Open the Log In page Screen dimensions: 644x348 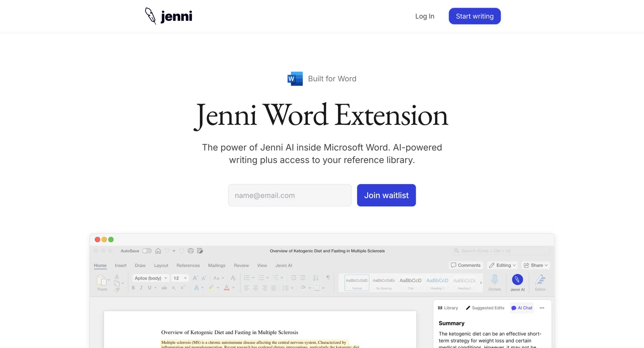tap(425, 16)
